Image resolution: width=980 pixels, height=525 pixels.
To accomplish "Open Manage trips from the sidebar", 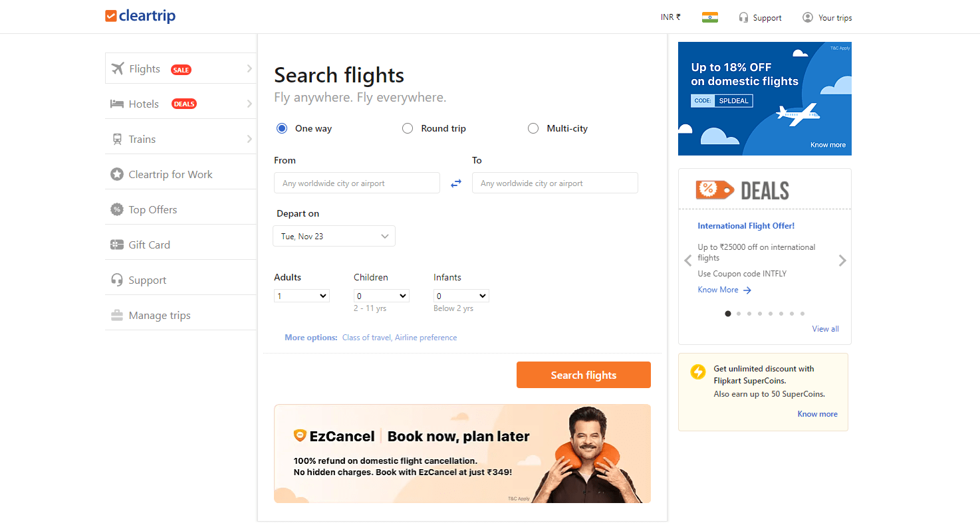I will click(158, 315).
